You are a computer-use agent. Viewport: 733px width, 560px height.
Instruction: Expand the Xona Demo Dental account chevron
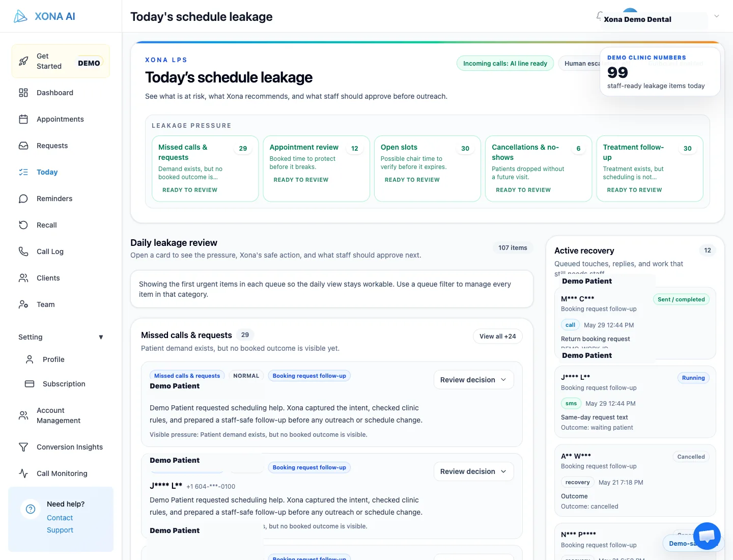(717, 16)
